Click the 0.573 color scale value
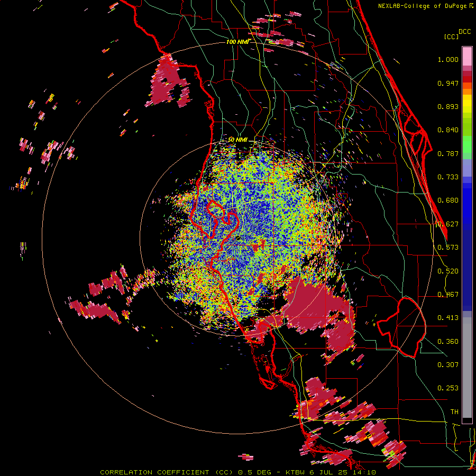This screenshot has height=476, width=476. 448,248
